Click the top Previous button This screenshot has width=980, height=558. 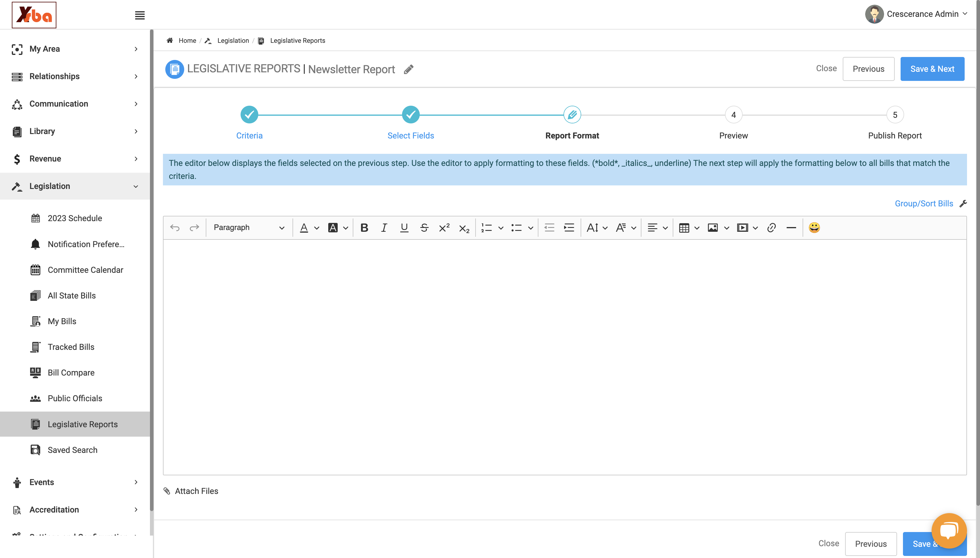point(868,69)
